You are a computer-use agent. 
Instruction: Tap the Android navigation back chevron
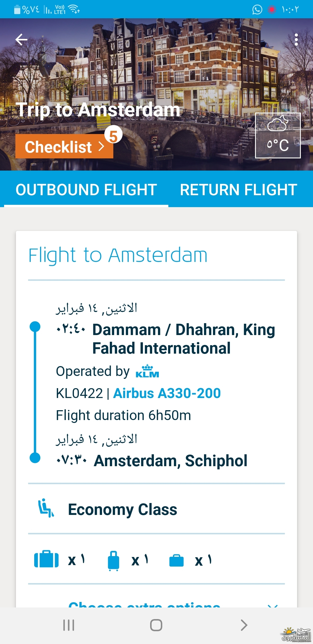[244, 625]
